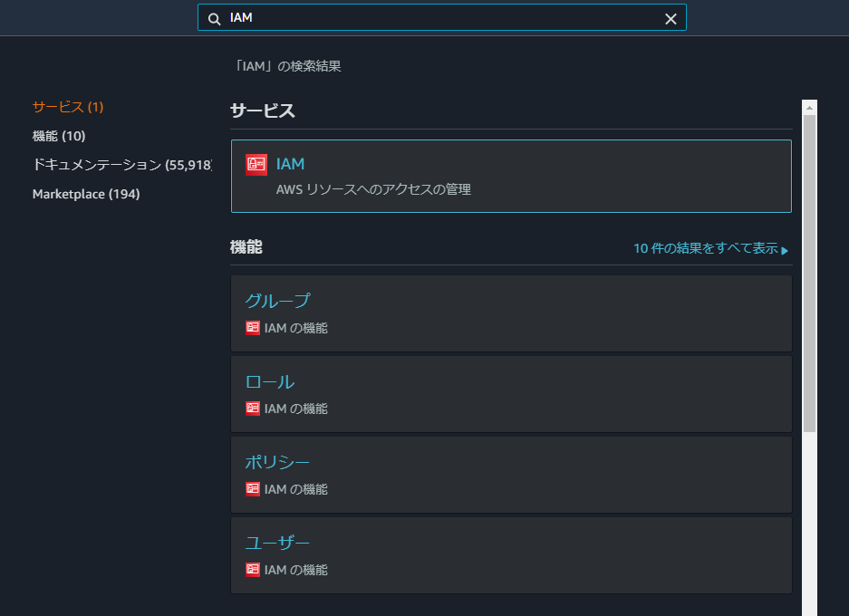Click the IAM icon under ロール
The height and width of the screenshot is (616, 849).
point(252,409)
